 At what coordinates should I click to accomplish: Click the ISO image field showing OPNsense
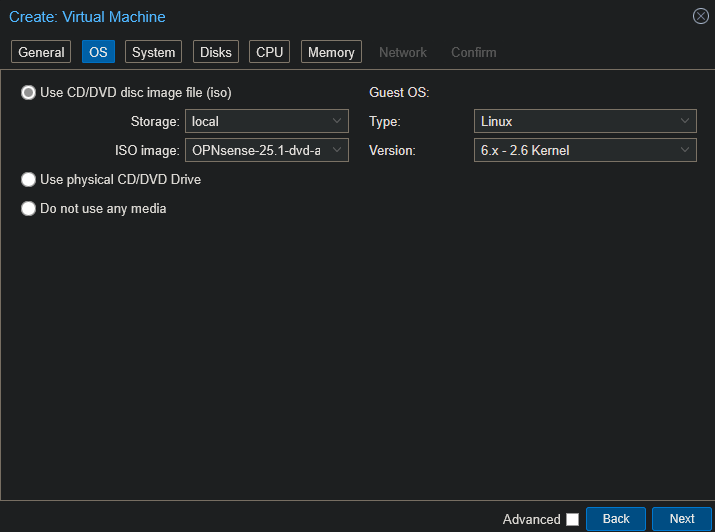pyautogui.click(x=256, y=151)
